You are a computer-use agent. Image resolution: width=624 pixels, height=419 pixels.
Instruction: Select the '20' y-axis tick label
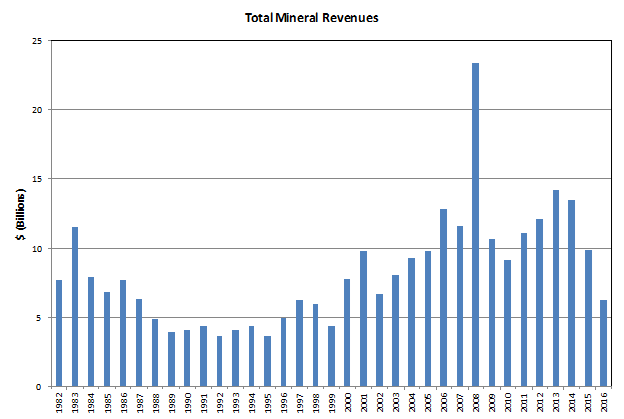[x=36, y=110]
